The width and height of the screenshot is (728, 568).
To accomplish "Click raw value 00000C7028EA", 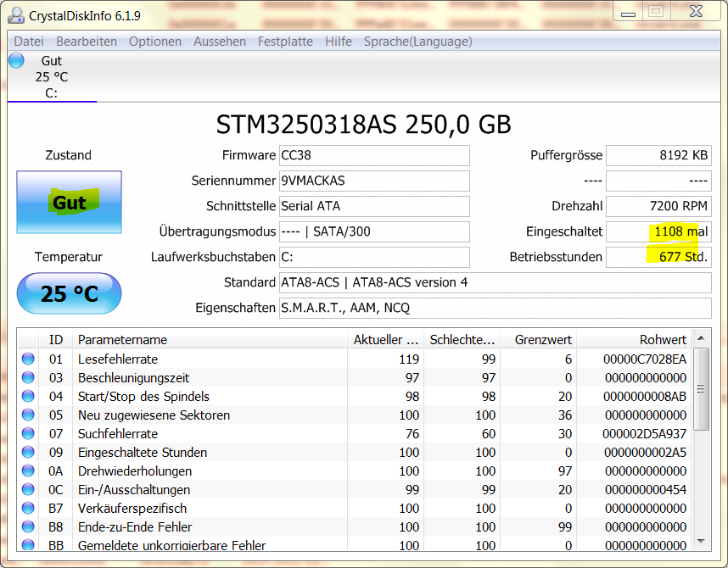I will click(645, 359).
